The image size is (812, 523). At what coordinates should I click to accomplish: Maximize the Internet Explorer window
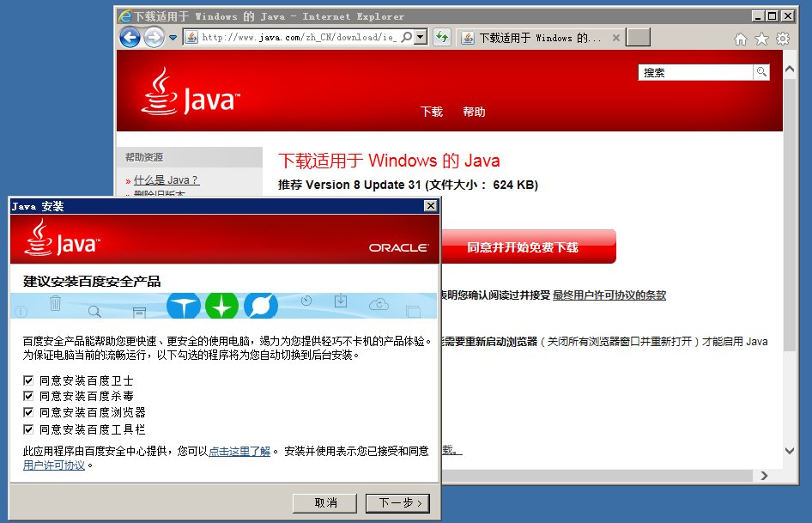click(x=773, y=16)
